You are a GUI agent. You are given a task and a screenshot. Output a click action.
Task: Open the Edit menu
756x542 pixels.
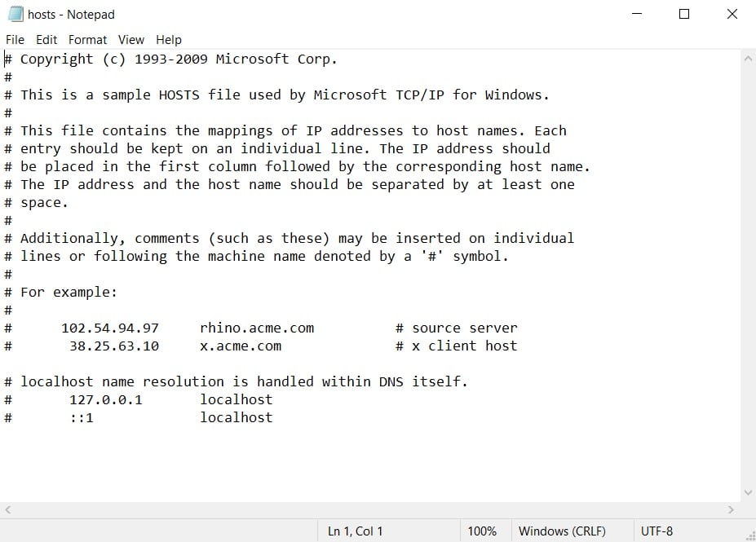pyautogui.click(x=46, y=39)
